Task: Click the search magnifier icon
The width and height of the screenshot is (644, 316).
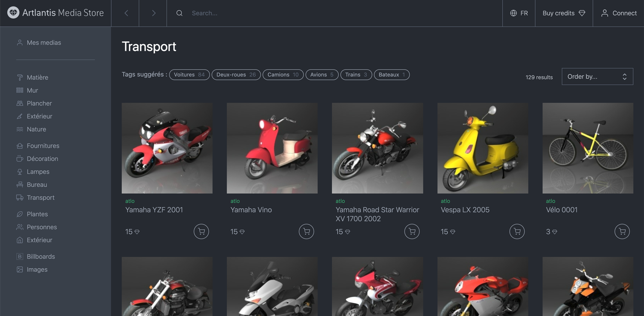Action: coord(179,13)
